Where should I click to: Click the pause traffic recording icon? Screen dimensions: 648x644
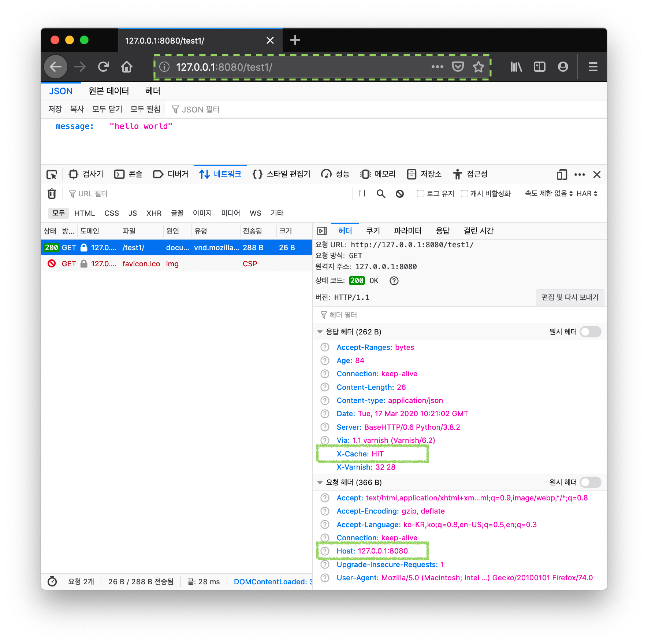tap(362, 193)
